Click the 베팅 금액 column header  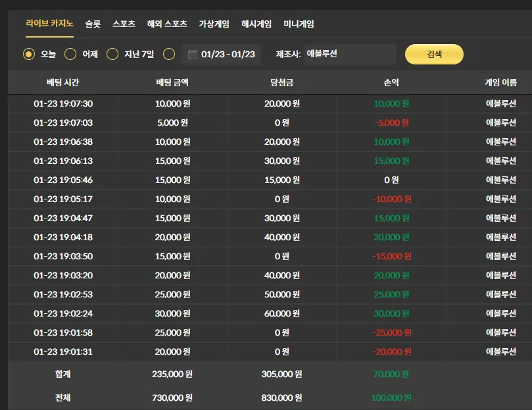click(172, 82)
